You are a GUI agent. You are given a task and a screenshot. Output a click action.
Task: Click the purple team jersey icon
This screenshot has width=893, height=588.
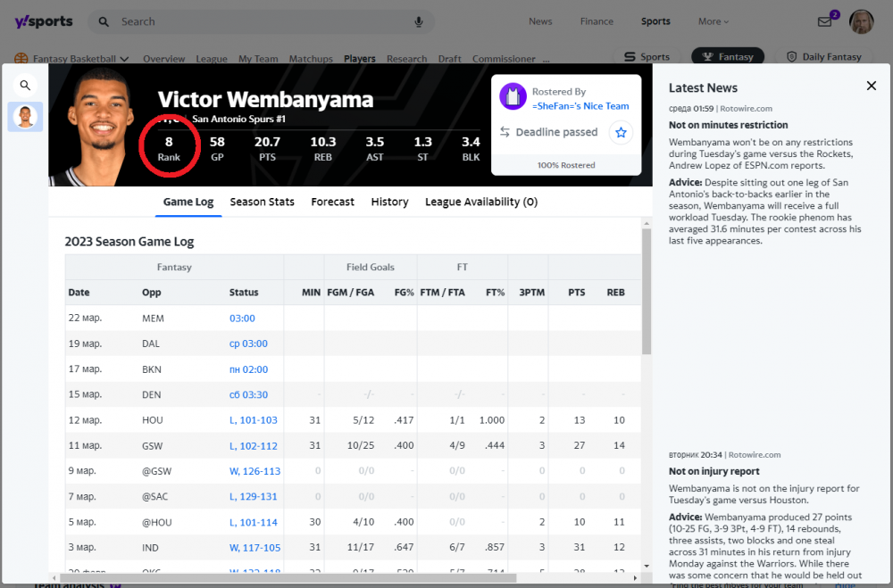tap(513, 96)
